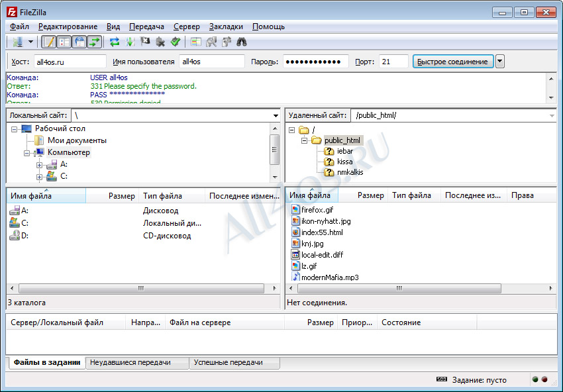Select ikon-nyhatt.jpg file
Image resolution: width=563 pixels, height=392 pixels.
(326, 221)
